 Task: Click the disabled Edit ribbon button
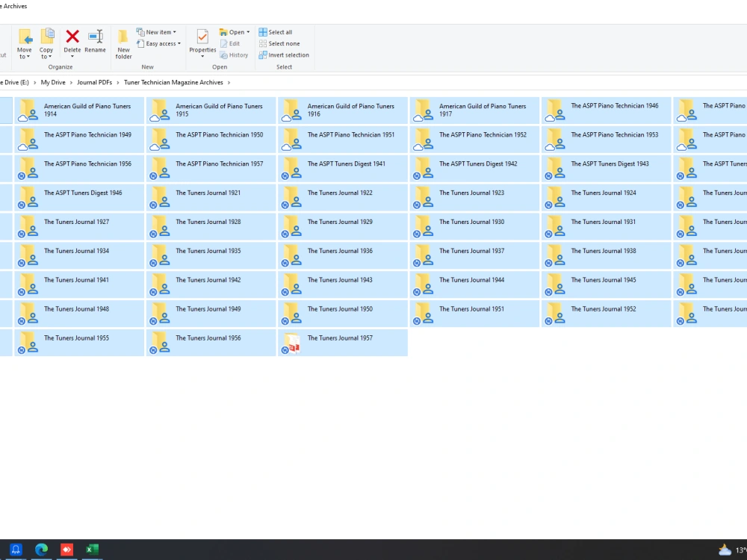point(229,43)
